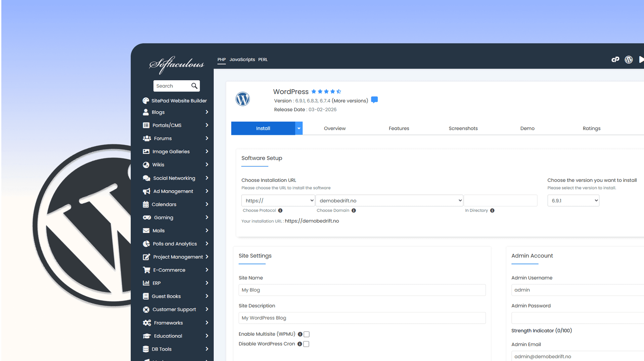Switch to the Screenshots tab
The height and width of the screenshot is (361, 644).
pyautogui.click(x=463, y=128)
